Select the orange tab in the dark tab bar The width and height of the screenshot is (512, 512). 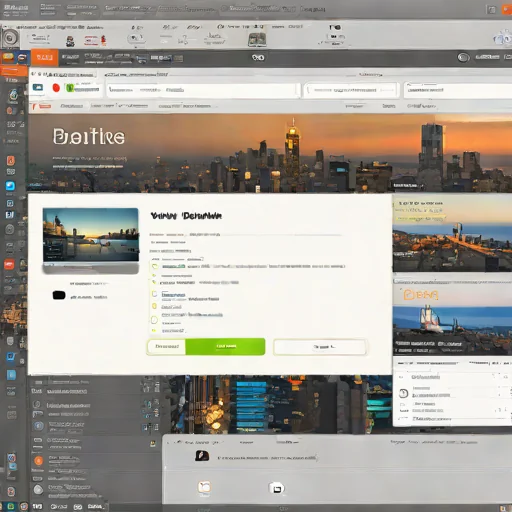pyautogui.click(x=45, y=57)
